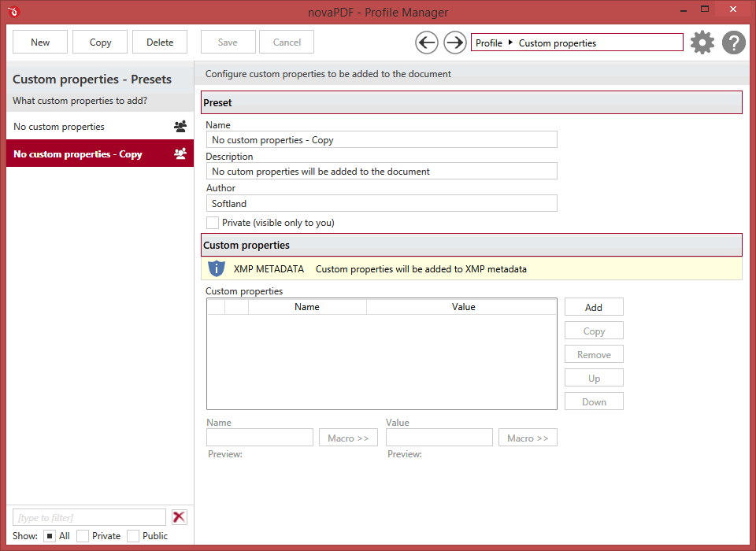This screenshot has height=551, width=756.
Task: Open settings via the gear icon
Action: 702,43
